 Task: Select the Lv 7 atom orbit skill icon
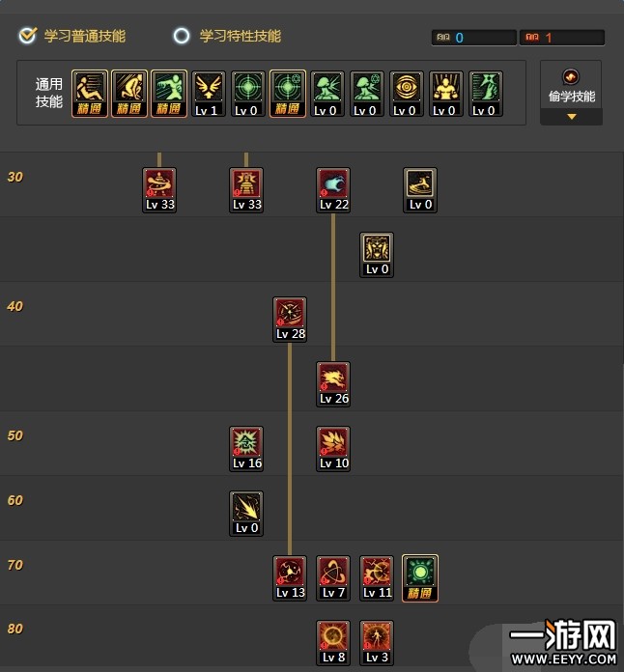point(333,578)
